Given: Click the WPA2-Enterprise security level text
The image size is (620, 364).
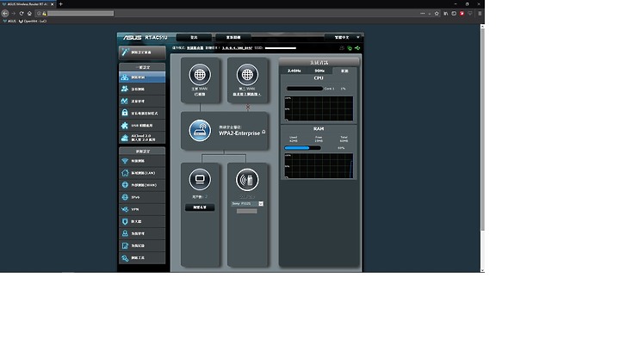Looking at the screenshot, I should [239, 133].
